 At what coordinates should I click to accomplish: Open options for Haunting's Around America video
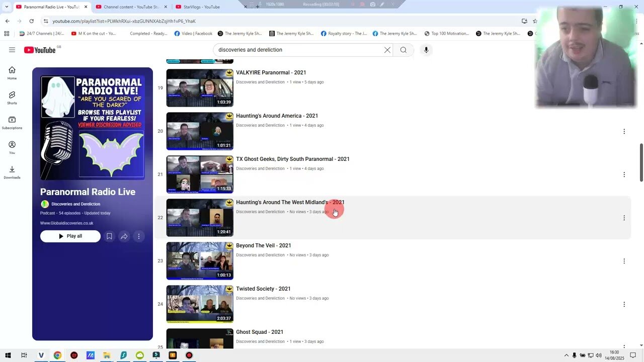(624, 131)
